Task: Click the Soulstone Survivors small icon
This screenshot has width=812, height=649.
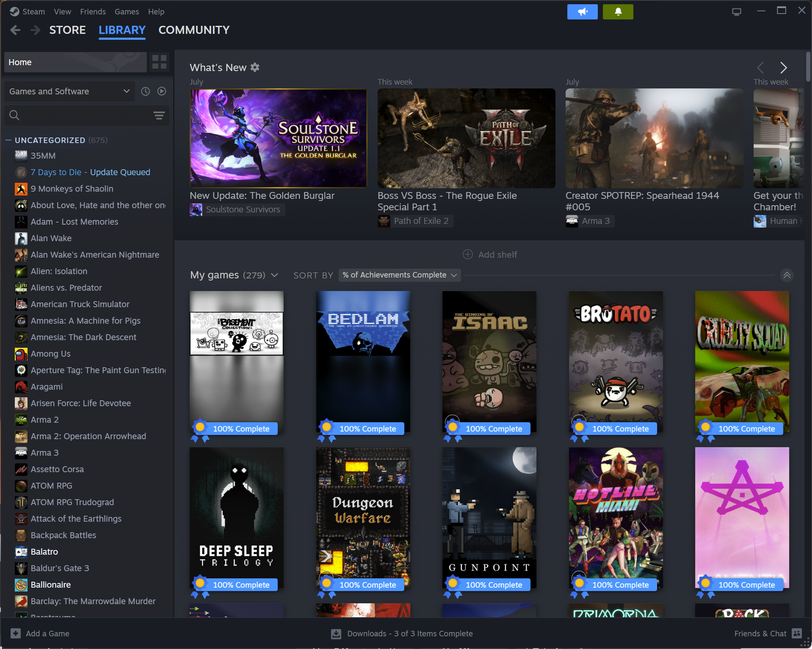Action: [x=196, y=210]
